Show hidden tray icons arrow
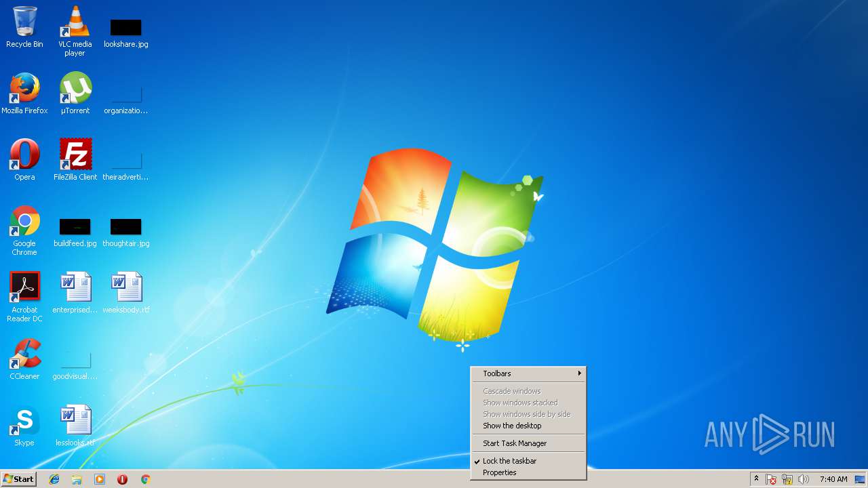 click(x=756, y=479)
